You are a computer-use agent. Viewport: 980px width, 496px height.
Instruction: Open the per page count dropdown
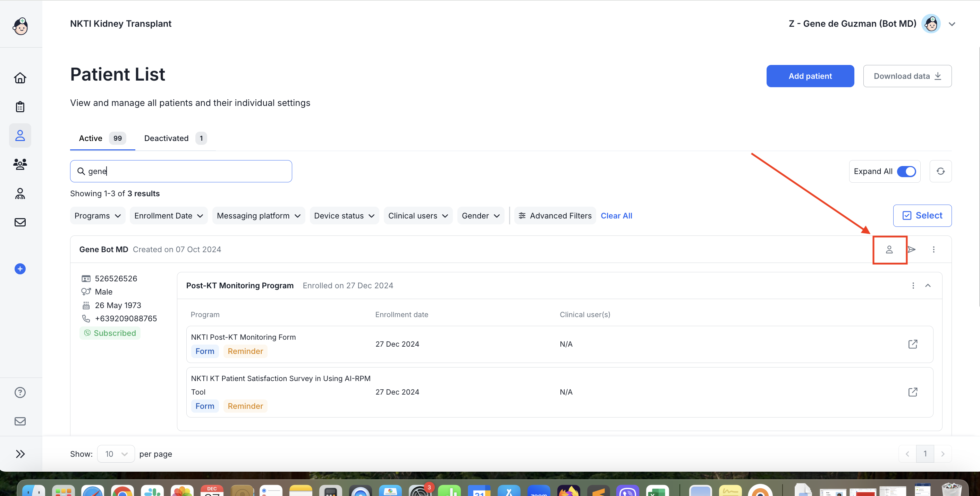point(116,454)
